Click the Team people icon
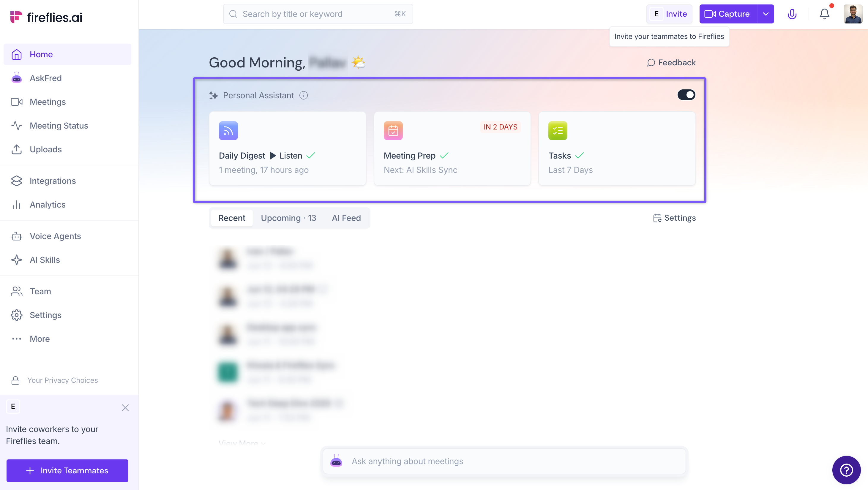868x490 pixels. pos(17,291)
